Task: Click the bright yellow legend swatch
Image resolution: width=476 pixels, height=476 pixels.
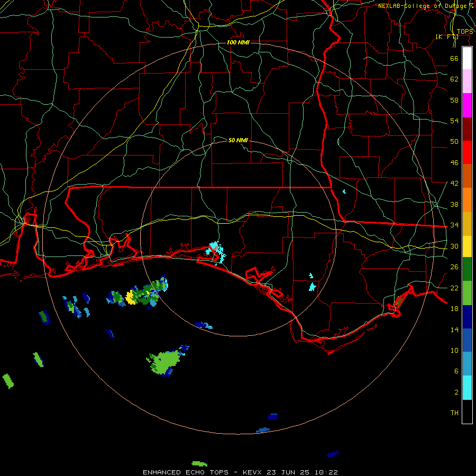Action: [x=467, y=246]
